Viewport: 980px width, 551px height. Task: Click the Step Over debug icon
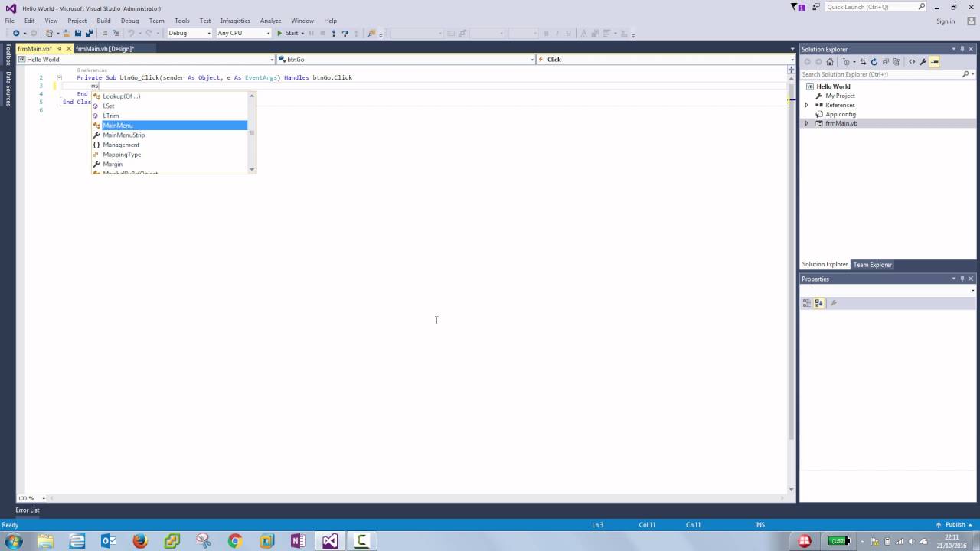point(345,33)
